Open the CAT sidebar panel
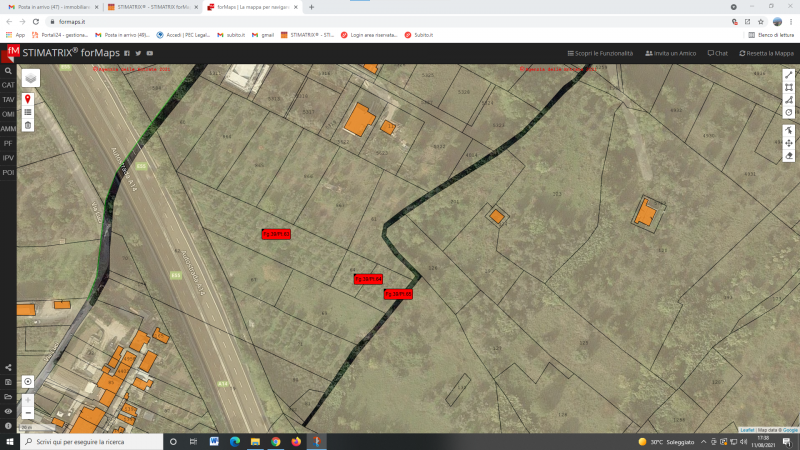The width and height of the screenshot is (800, 450). pyautogui.click(x=8, y=86)
